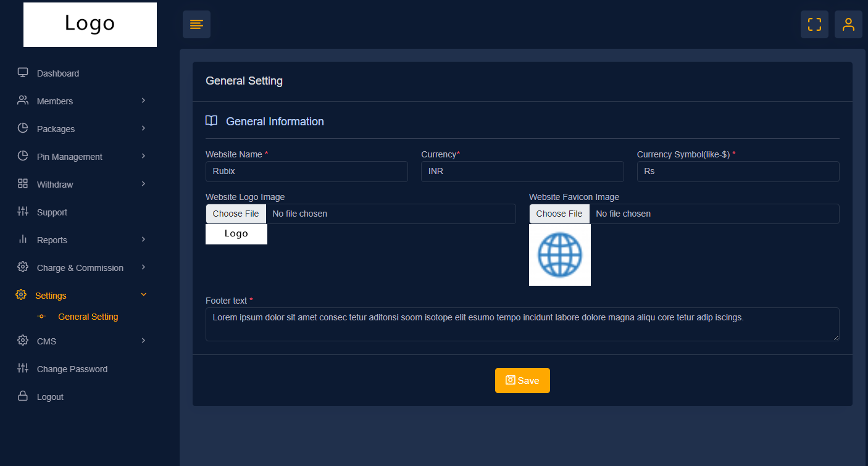Choose File for Website Logo Image
The image size is (868, 466).
coord(236,214)
